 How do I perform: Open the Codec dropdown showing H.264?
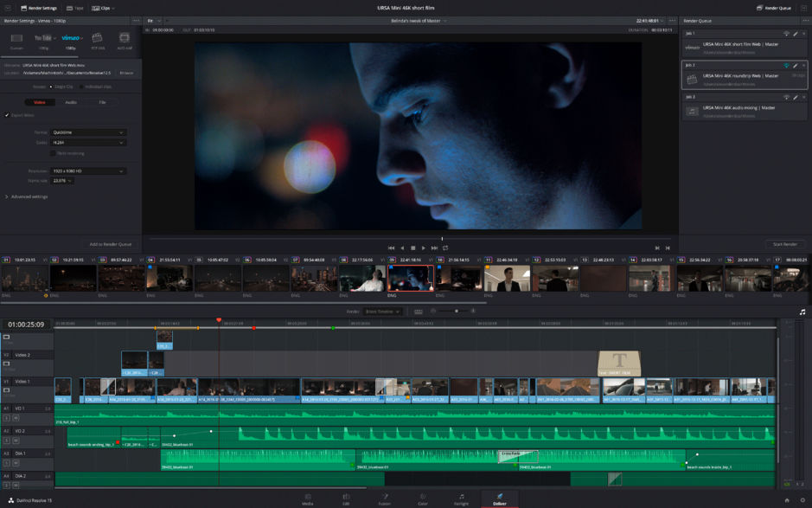pos(88,140)
